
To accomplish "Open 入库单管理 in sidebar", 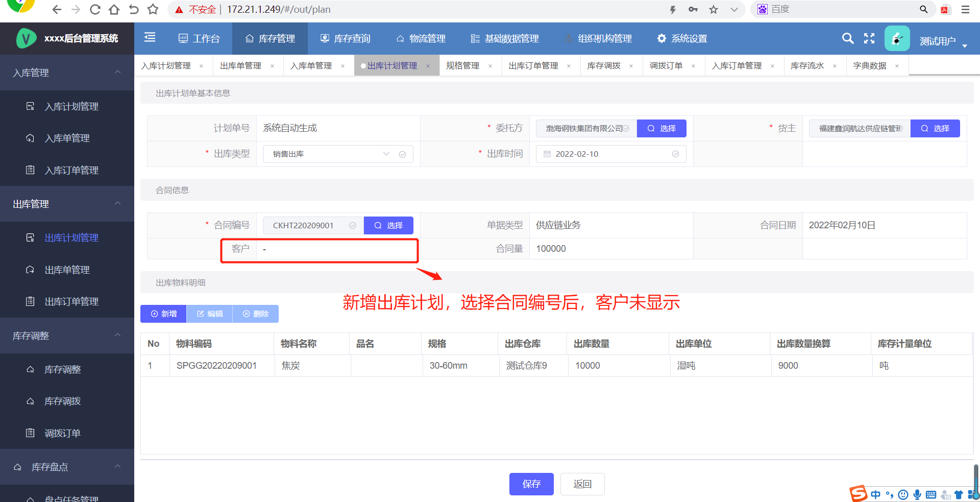I will (x=67, y=138).
